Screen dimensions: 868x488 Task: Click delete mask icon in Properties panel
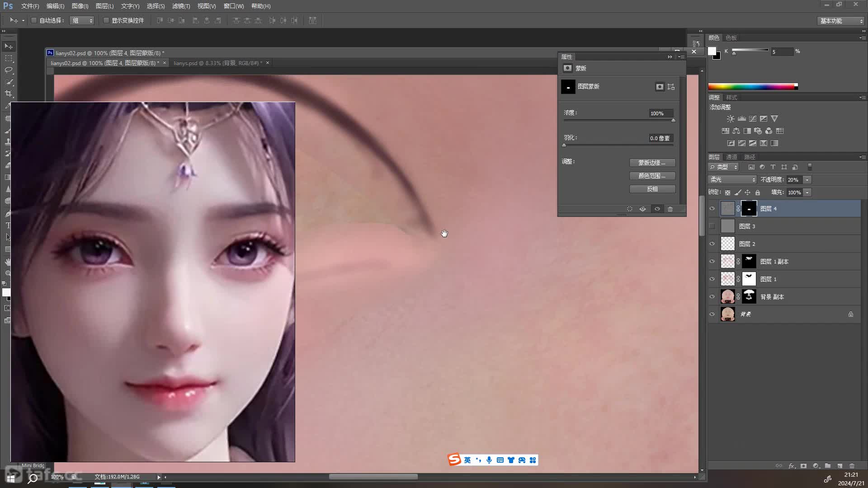coord(670,209)
